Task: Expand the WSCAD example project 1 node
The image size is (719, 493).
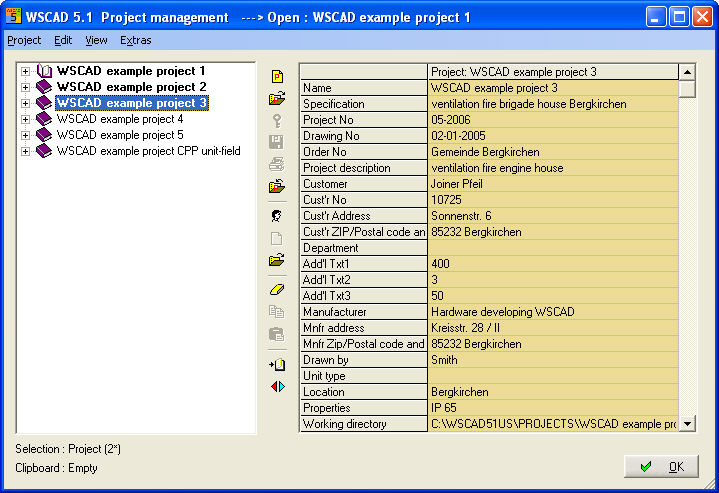Action: pyautogui.click(x=26, y=71)
